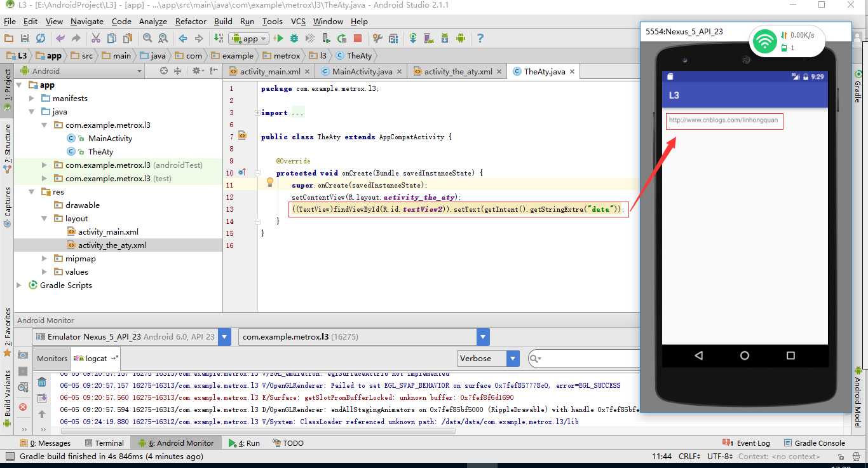868x468 pixels.
Task: Open SDK Manager download icon
Action: (x=445, y=38)
